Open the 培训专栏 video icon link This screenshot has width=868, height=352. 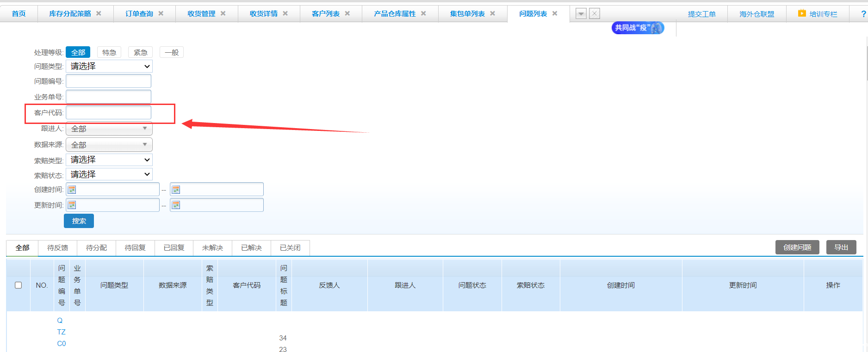click(x=801, y=13)
